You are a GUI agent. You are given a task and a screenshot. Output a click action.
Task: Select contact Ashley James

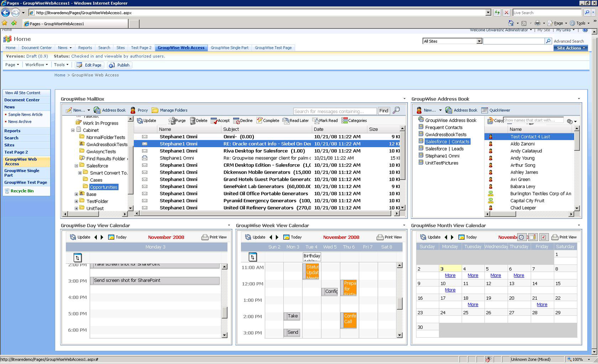point(524,172)
